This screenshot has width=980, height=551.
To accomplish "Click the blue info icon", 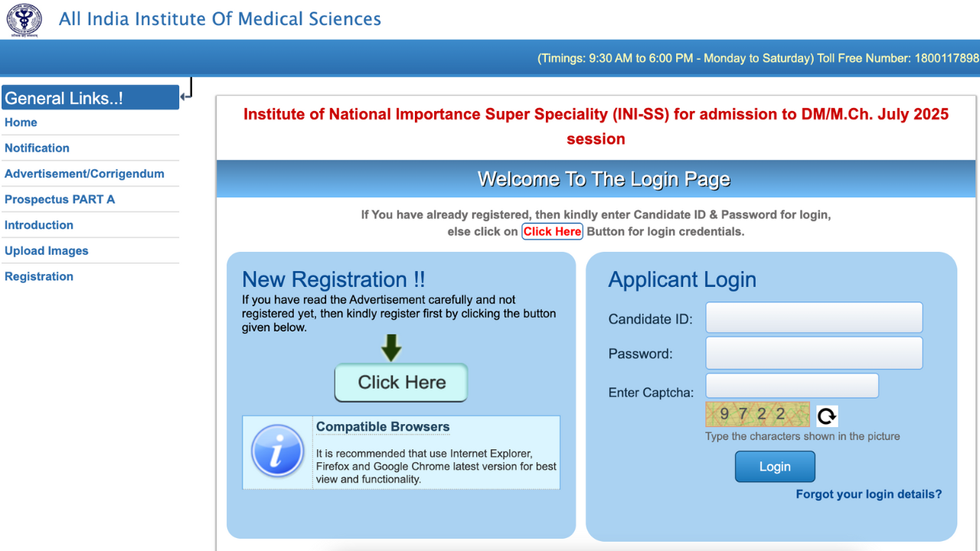I will tap(278, 452).
